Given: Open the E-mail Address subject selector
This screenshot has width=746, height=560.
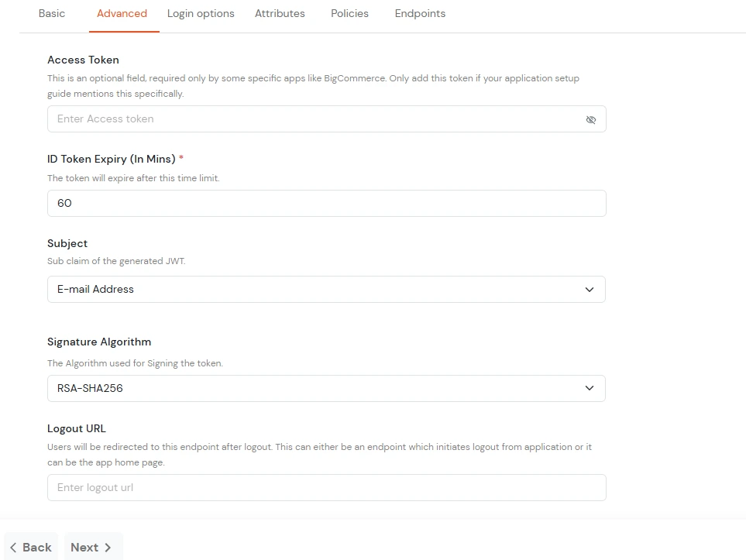Looking at the screenshot, I should [325, 289].
